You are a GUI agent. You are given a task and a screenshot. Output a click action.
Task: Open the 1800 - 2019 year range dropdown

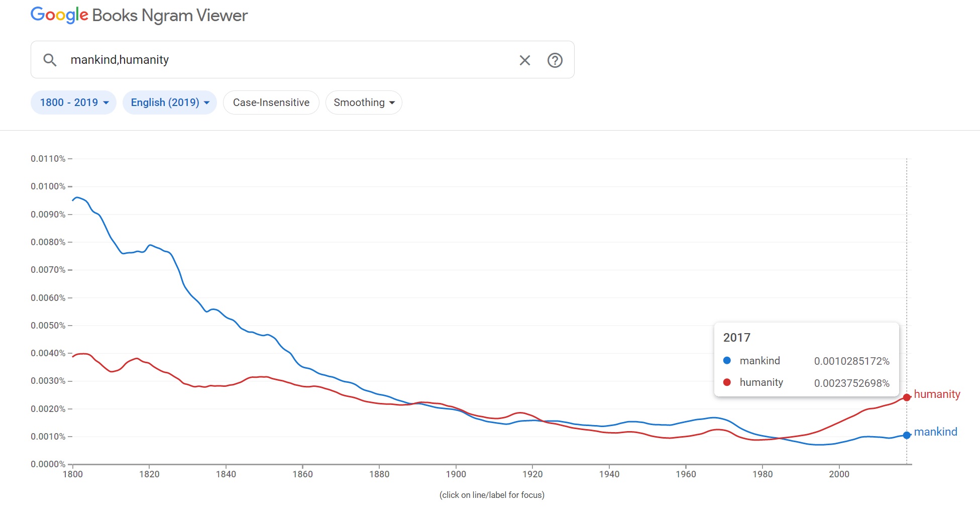(x=74, y=102)
